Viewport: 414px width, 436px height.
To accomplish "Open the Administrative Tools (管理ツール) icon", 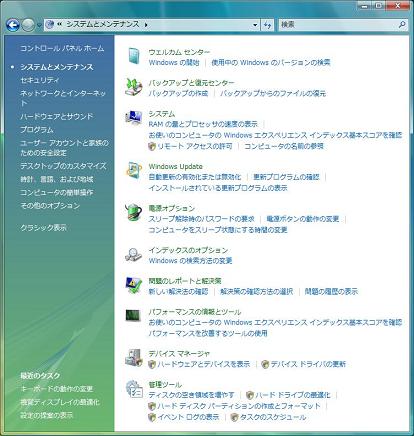I will click(x=134, y=389).
